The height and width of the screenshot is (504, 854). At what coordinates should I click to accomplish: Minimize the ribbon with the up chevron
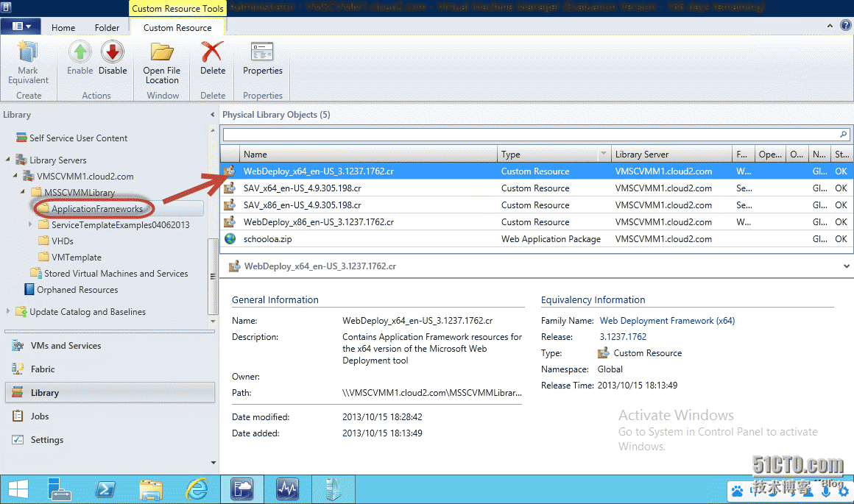[830, 26]
